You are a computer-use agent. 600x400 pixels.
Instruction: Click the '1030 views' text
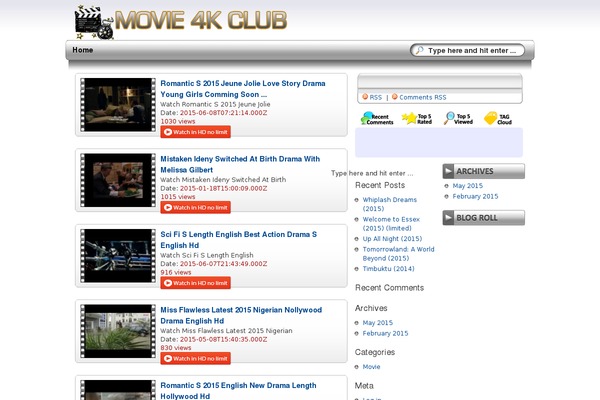click(x=178, y=121)
